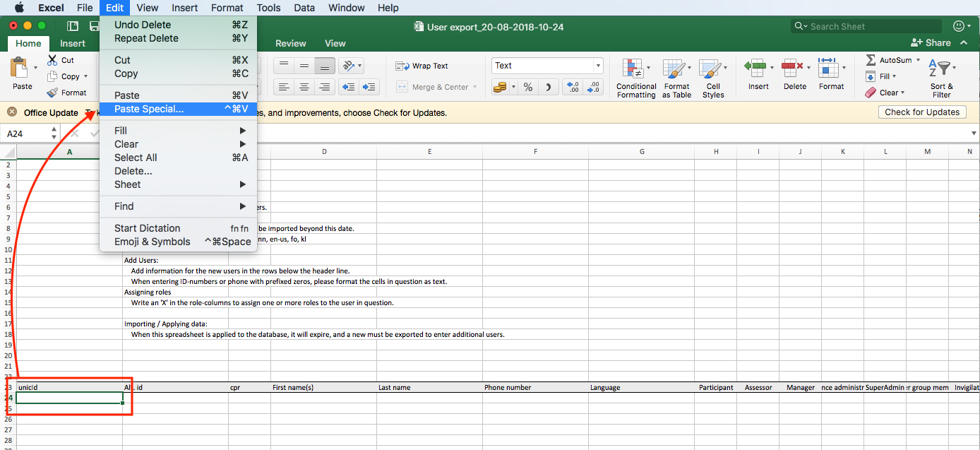Open Sort & Filter
This screenshot has width=980, height=450.
click(x=942, y=78)
